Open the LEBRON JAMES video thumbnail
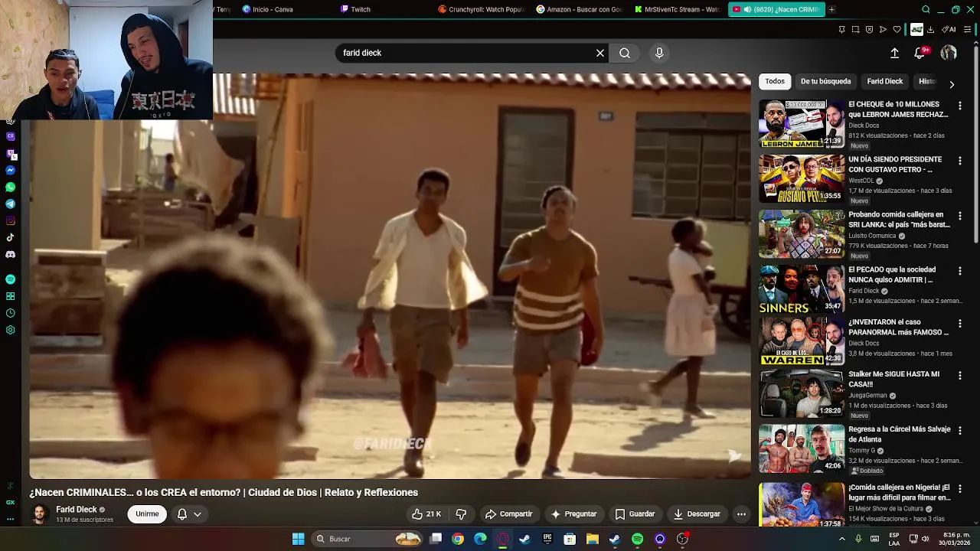Image resolution: width=980 pixels, height=551 pixels. click(802, 123)
